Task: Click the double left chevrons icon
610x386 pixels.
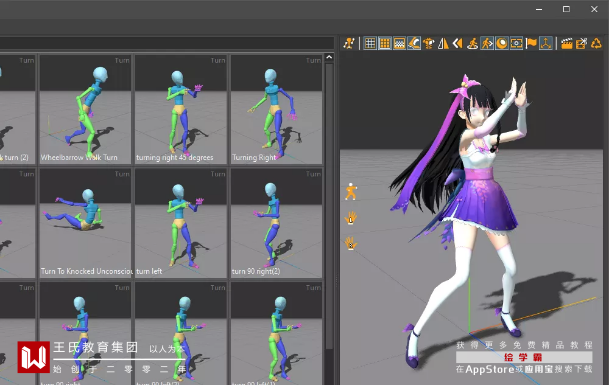Action: click(458, 43)
